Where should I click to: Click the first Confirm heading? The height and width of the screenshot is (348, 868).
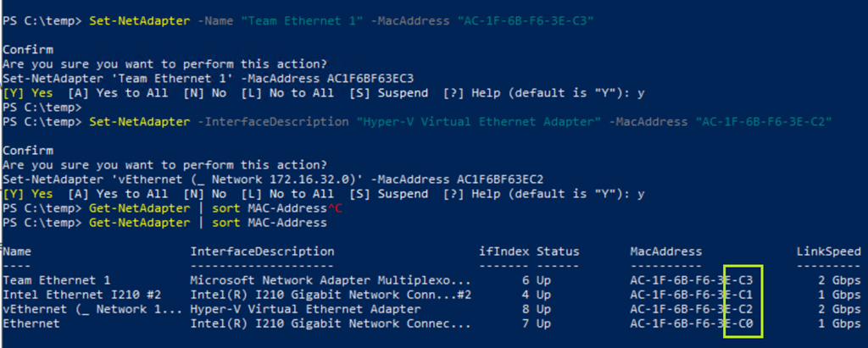pos(28,50)
